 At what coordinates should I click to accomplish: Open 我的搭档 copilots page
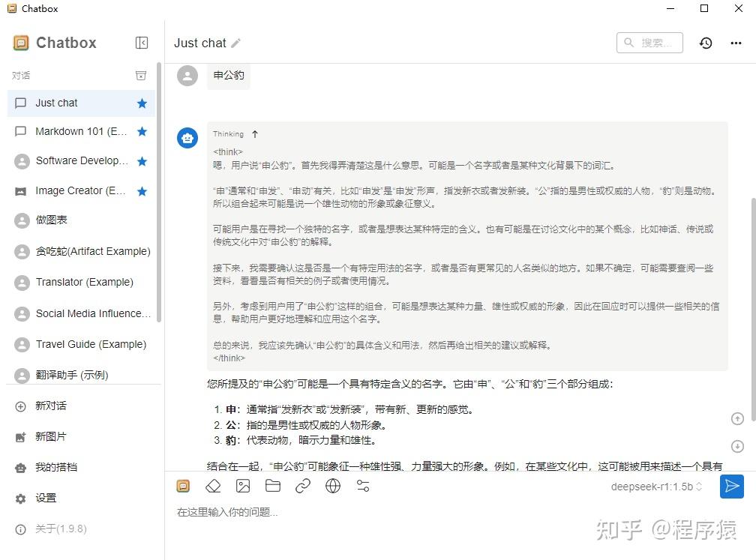click(81, 468)
